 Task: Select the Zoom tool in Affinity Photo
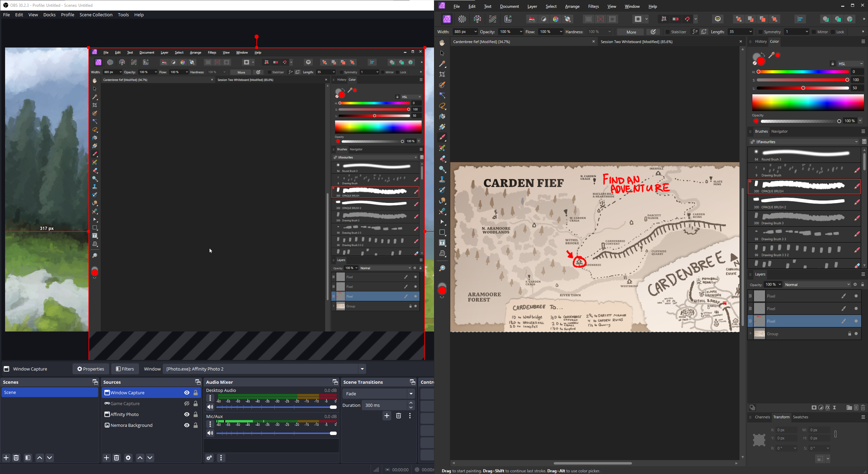point(442,269)
